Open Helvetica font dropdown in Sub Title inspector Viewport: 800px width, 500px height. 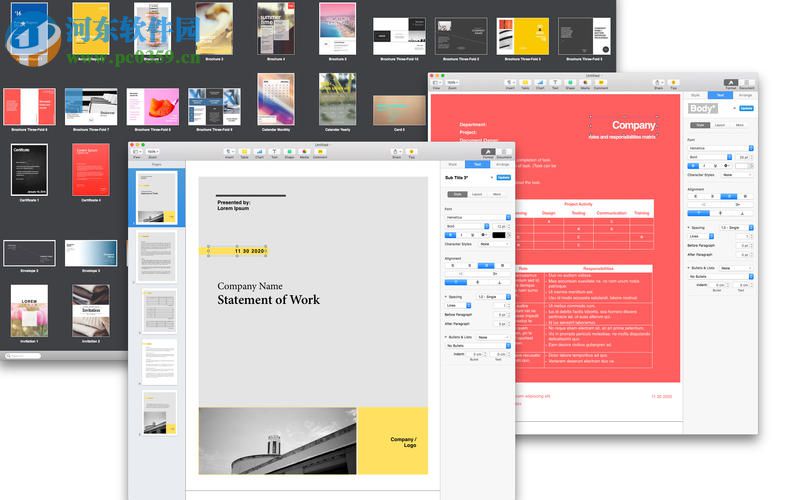[x=478, y=217]
